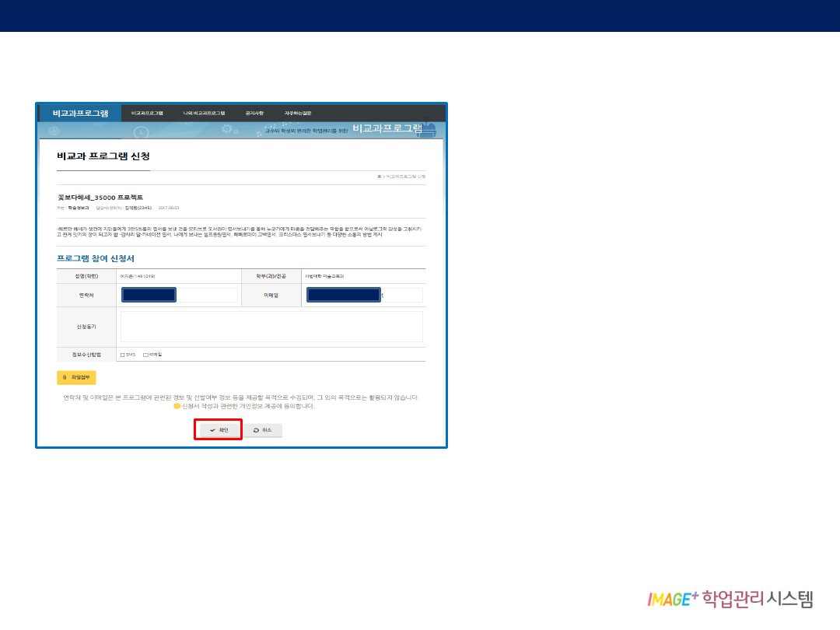
Task: Open the 비교과프로그램 menu item
Action: point(147,113)
